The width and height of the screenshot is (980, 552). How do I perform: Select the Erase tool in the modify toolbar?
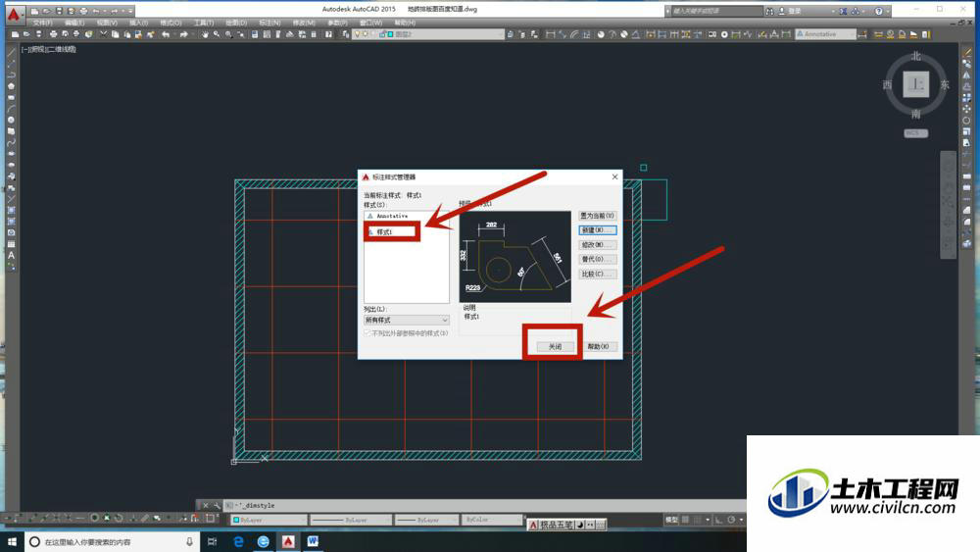967,53
